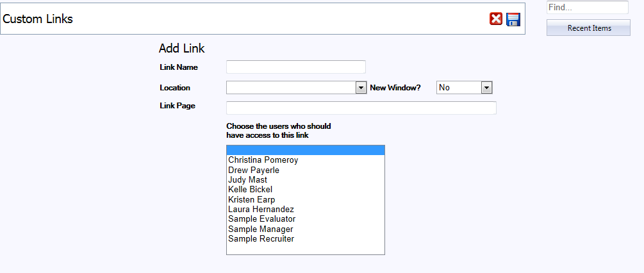
Task: Click the Custom Links header title
Action: 38,19
